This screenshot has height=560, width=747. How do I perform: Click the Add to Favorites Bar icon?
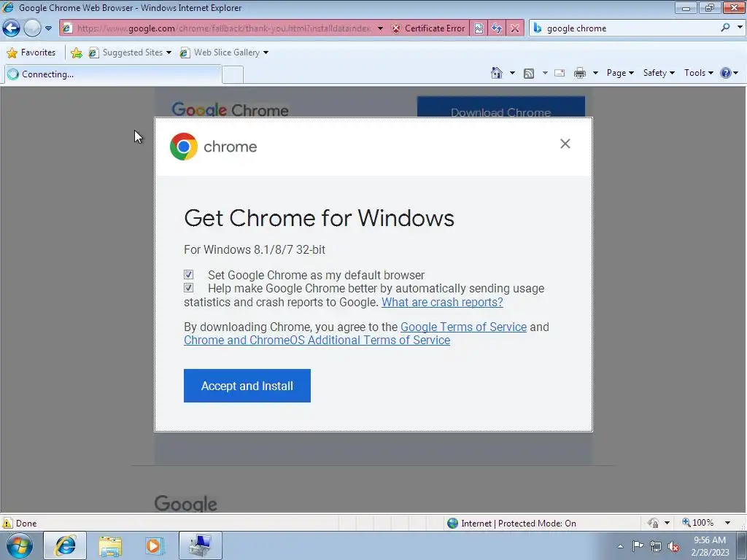pos(76,52)
